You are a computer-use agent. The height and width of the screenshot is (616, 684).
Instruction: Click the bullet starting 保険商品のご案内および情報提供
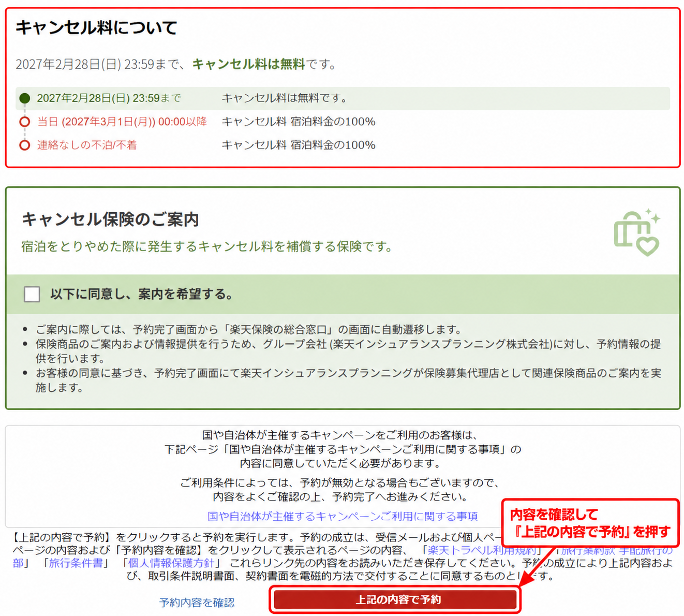tap(348, 351)
